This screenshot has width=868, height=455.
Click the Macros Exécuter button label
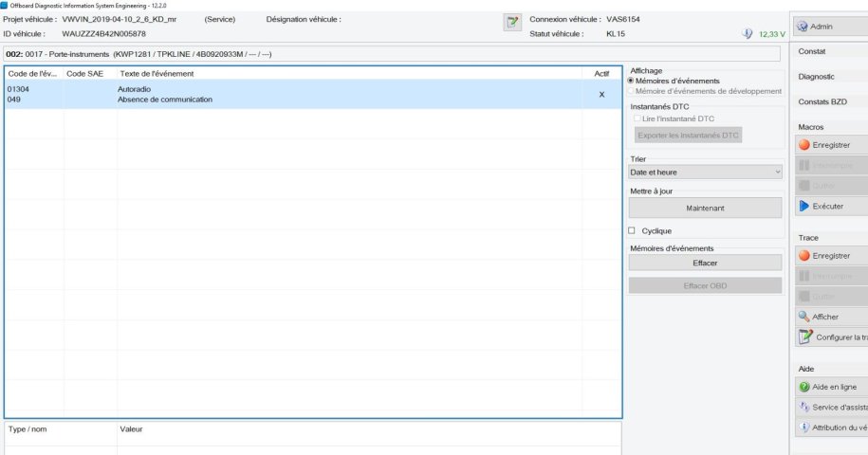(827, 207)
